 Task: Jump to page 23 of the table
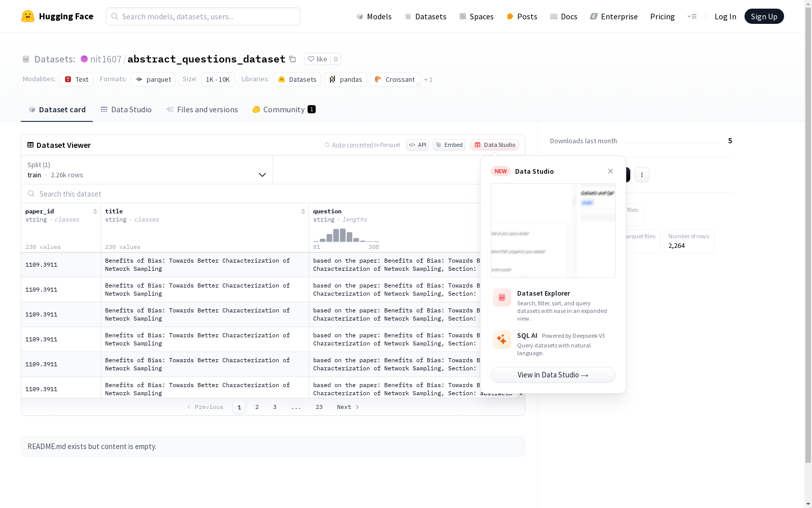[x=319, y=407]
